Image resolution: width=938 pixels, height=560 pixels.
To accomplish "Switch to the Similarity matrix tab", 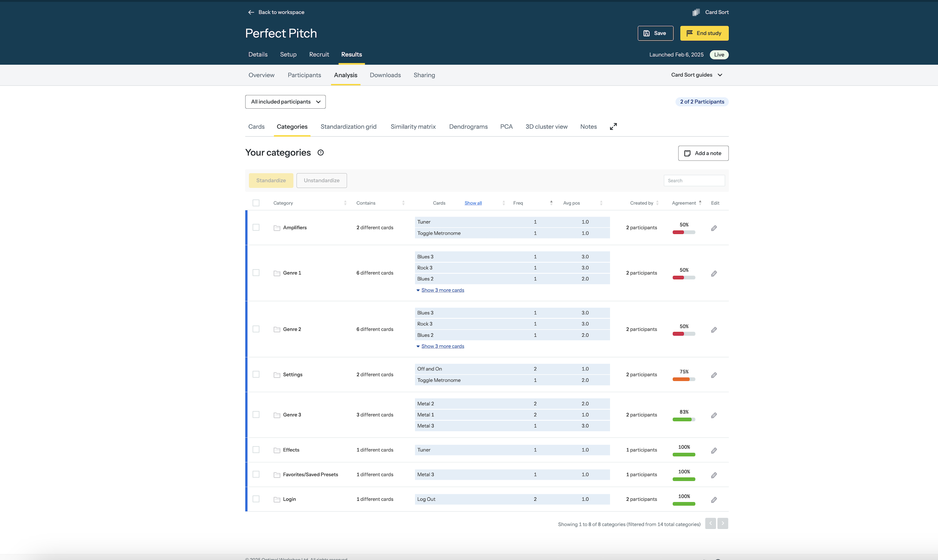I will [413, 127].
